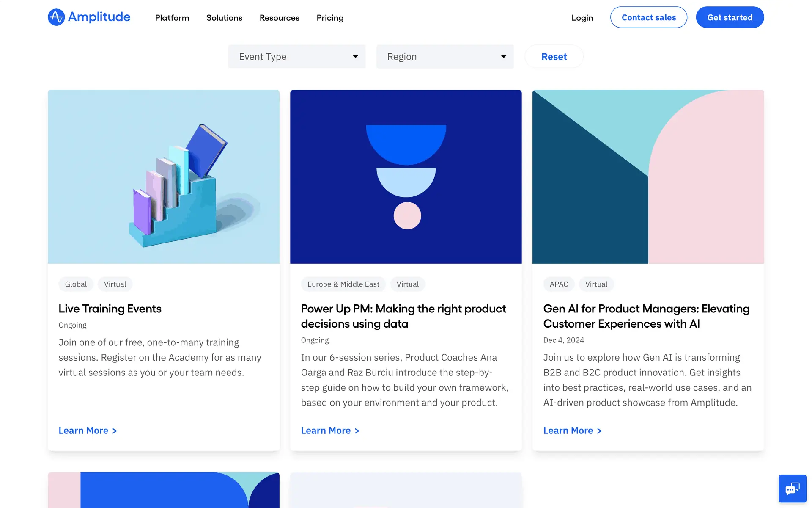This screenshot has width=812, height=508.
Task: Open the Gen AI event card image
Action: coord(648,177)
